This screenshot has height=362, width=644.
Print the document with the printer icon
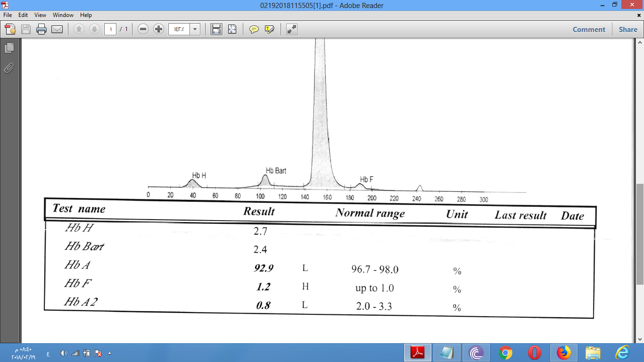click(41, 29)
